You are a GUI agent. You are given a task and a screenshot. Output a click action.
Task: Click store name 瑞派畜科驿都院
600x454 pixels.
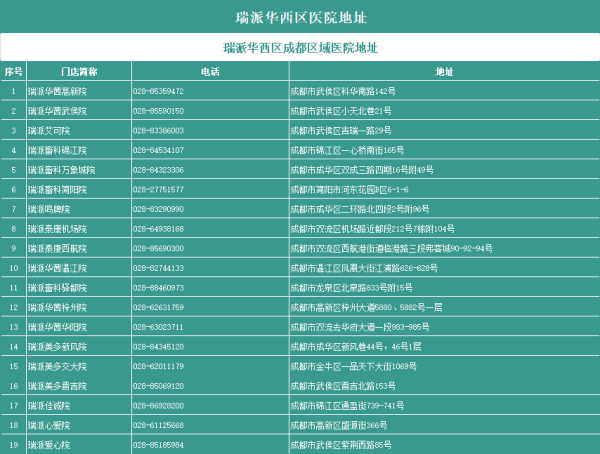point(57,288)
